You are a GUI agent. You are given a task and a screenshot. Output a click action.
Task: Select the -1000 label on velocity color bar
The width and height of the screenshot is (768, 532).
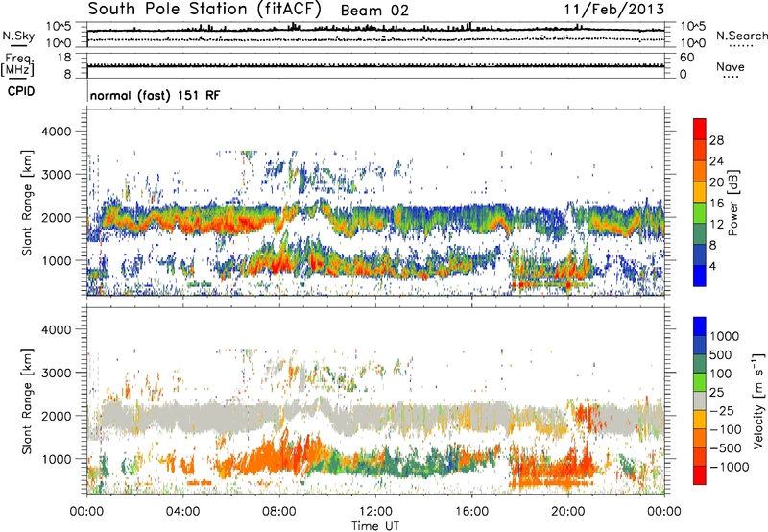(x=730, y=467)
